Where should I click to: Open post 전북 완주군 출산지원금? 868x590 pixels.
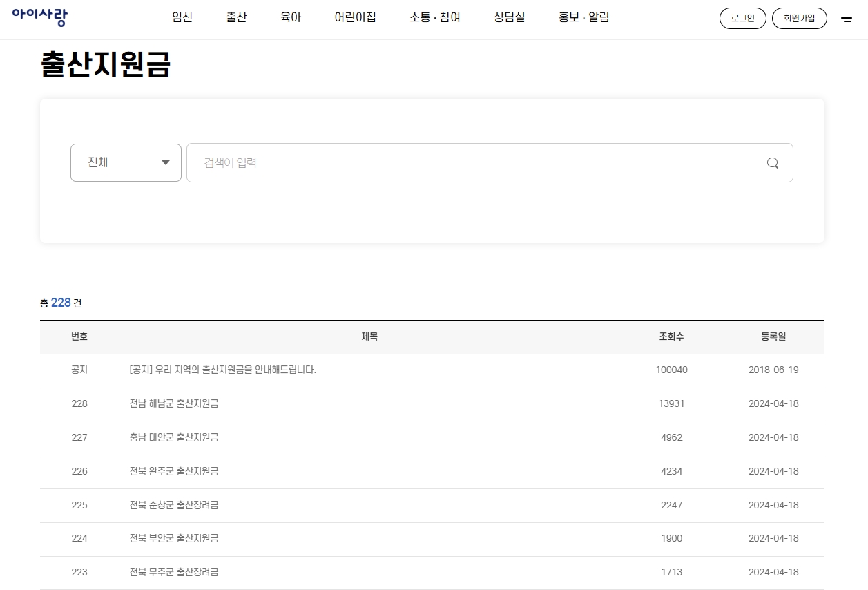click(174, 471)
